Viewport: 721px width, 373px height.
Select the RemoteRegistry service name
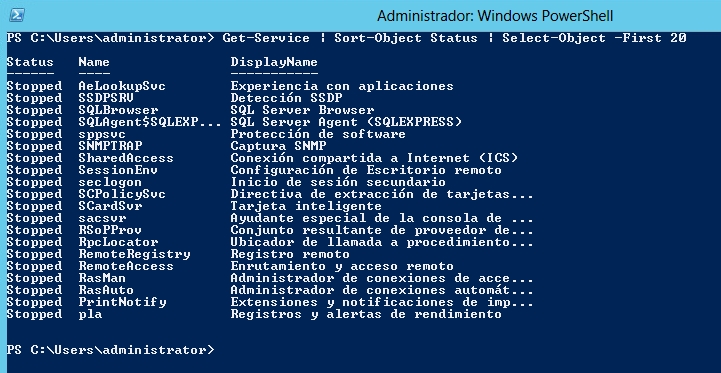(x=134, y=254)
